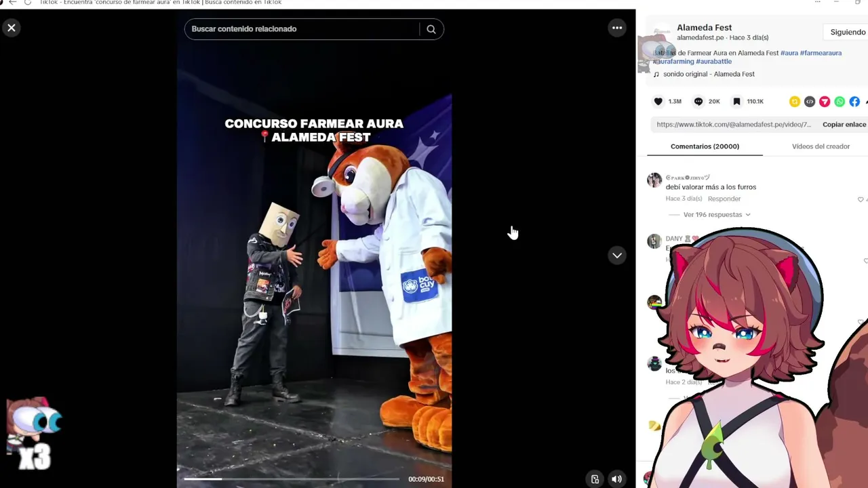Click the '1.3M' likes count
868x488 pixels.
(675, 102)
